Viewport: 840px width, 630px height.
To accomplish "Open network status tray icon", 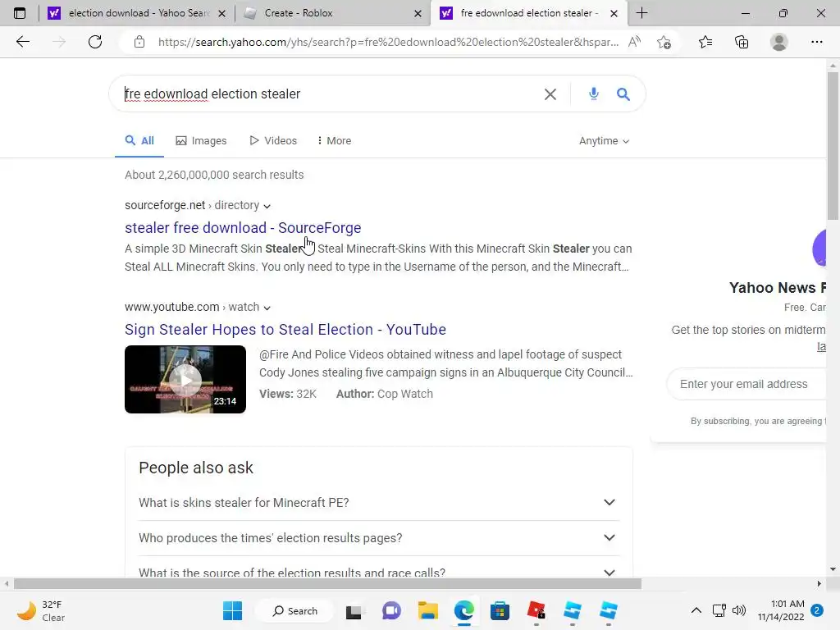I will pos(719,610).
